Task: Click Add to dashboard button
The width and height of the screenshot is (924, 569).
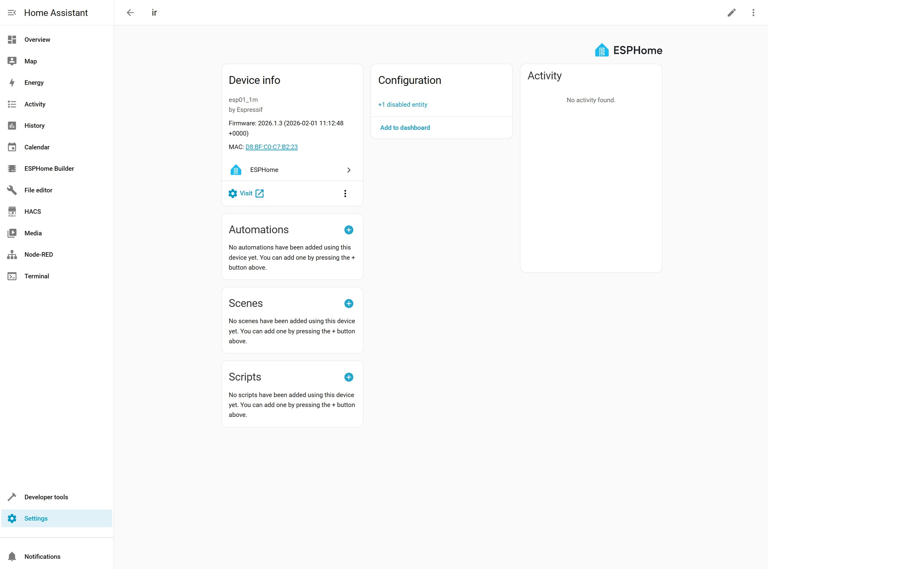Action: tap(405, 128)
